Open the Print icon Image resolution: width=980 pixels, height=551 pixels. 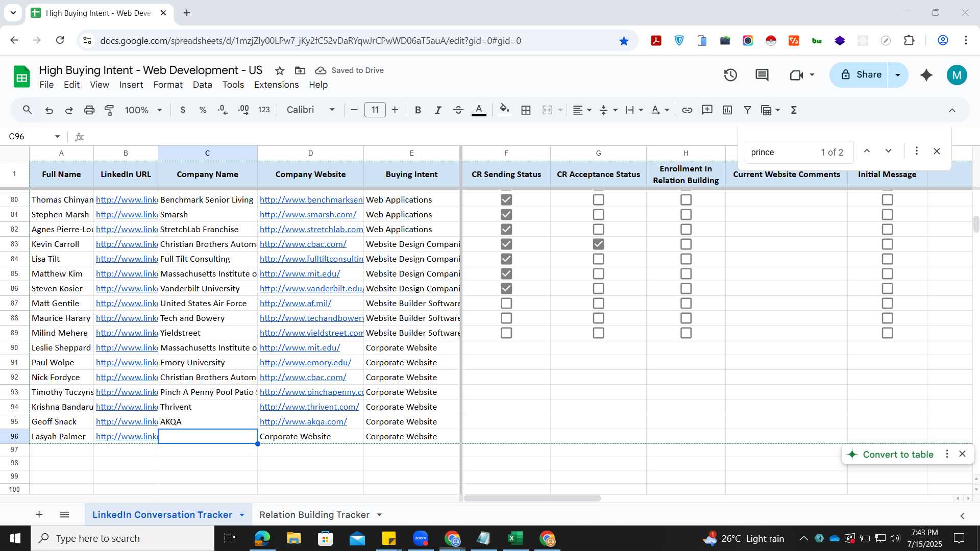click(x=89, y=110)
